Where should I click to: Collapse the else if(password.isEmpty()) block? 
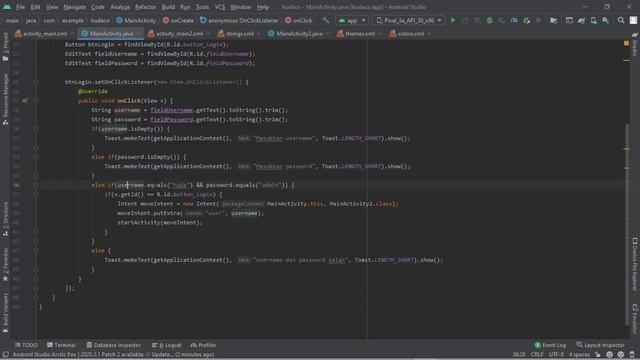click(36, 157)
